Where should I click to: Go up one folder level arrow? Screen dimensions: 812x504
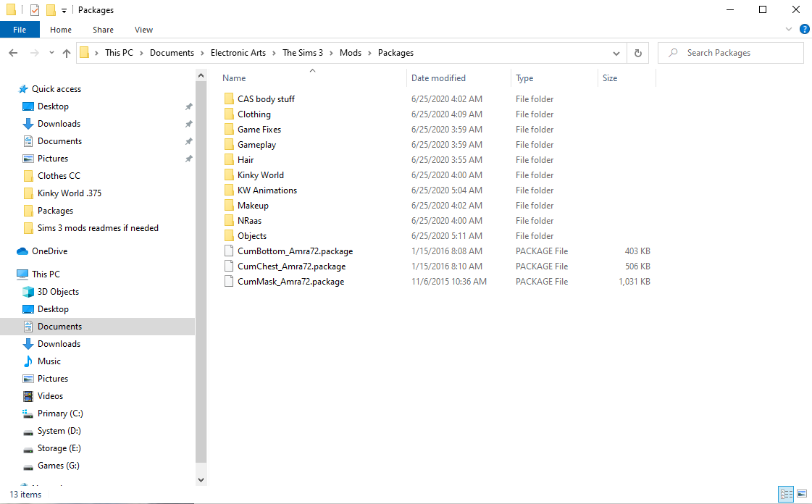67,53
